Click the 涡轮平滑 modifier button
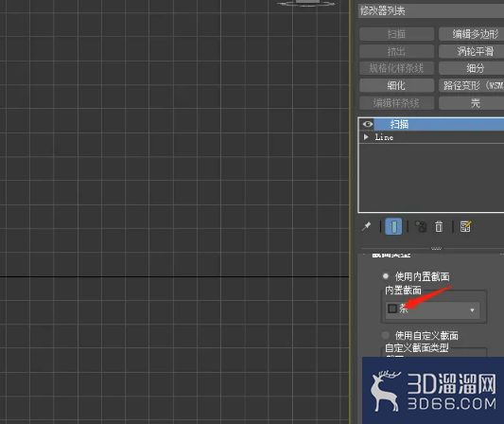This screenshot has height=424, width=504. tap(472, 51)
